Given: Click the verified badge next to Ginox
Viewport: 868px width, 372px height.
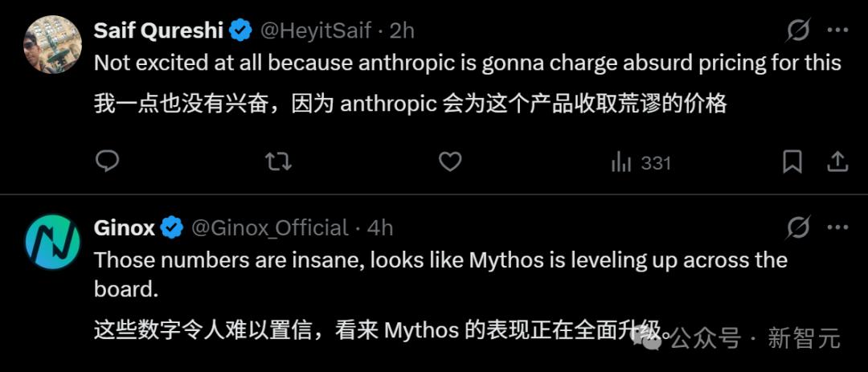Looking at the screenshot, I should 172,228.
